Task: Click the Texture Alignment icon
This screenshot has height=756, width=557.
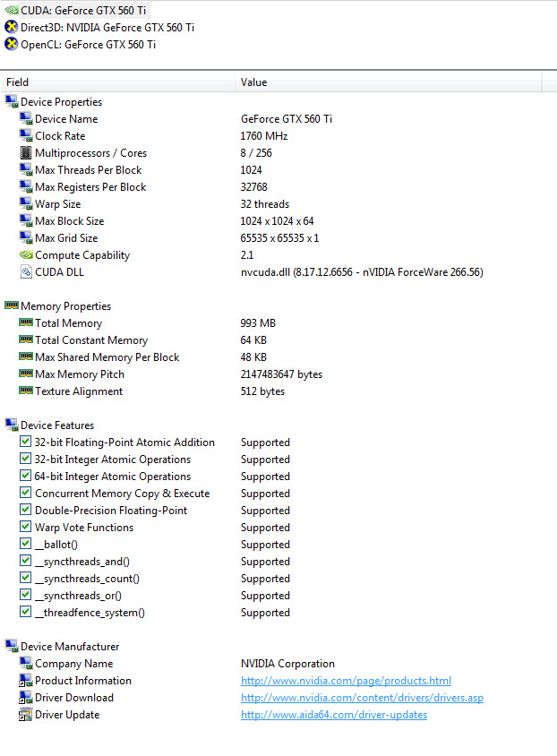Action: [26, 390]
